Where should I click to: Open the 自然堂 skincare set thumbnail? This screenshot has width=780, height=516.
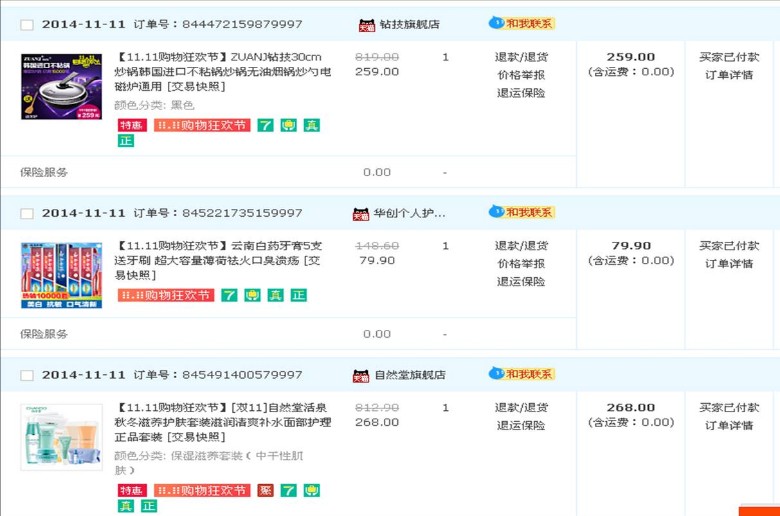pyautogui.click(x=62, y=437)
